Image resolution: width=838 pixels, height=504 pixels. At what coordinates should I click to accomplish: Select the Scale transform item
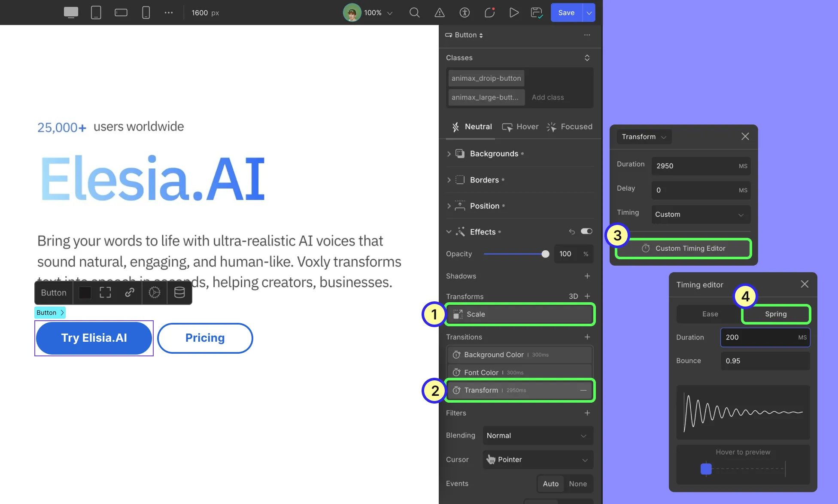point(520,314)
